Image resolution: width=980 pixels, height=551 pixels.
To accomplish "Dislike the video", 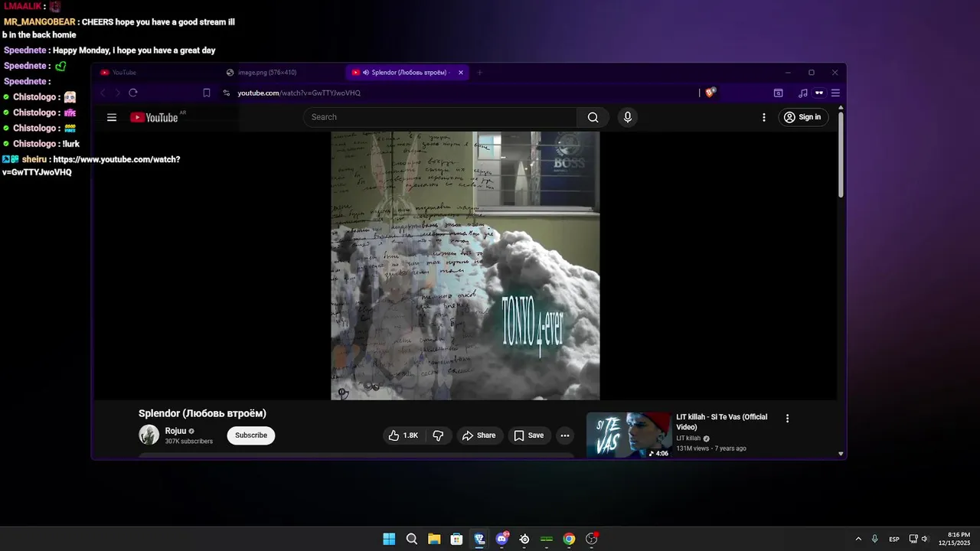I will click(x=438, y=435).
